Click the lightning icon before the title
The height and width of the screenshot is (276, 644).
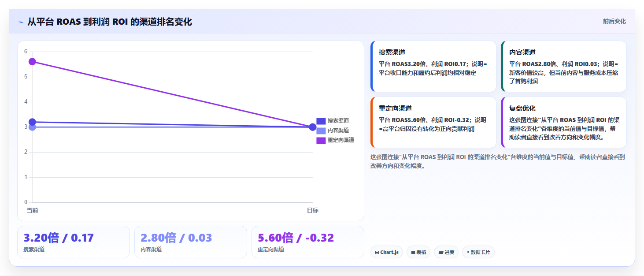(x=21, y=22)
